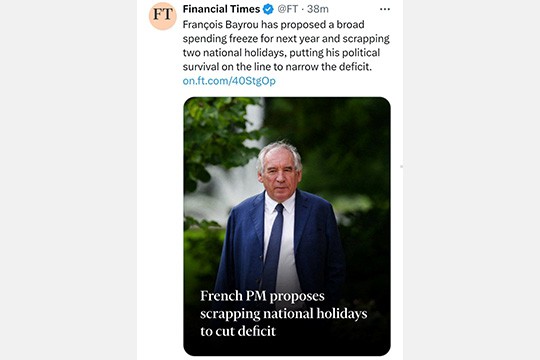Screen dimensions: 540x360
Task: Open the article photo card
Action: 287,226
